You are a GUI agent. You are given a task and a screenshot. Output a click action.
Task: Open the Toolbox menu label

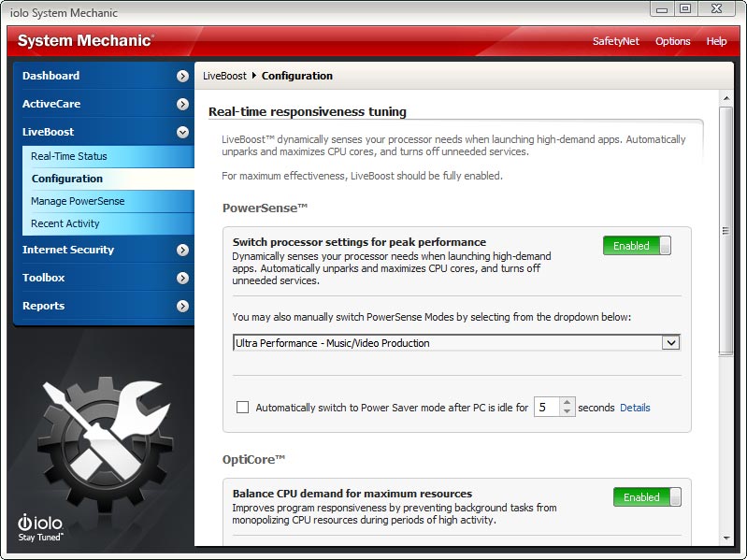pyautogui.click(x=43, y=278)
